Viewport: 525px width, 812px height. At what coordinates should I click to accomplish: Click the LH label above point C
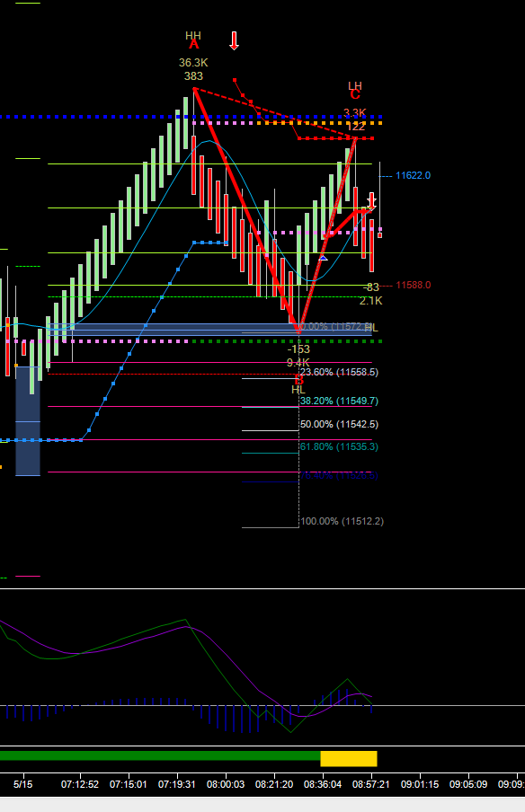tap(355, 85)
